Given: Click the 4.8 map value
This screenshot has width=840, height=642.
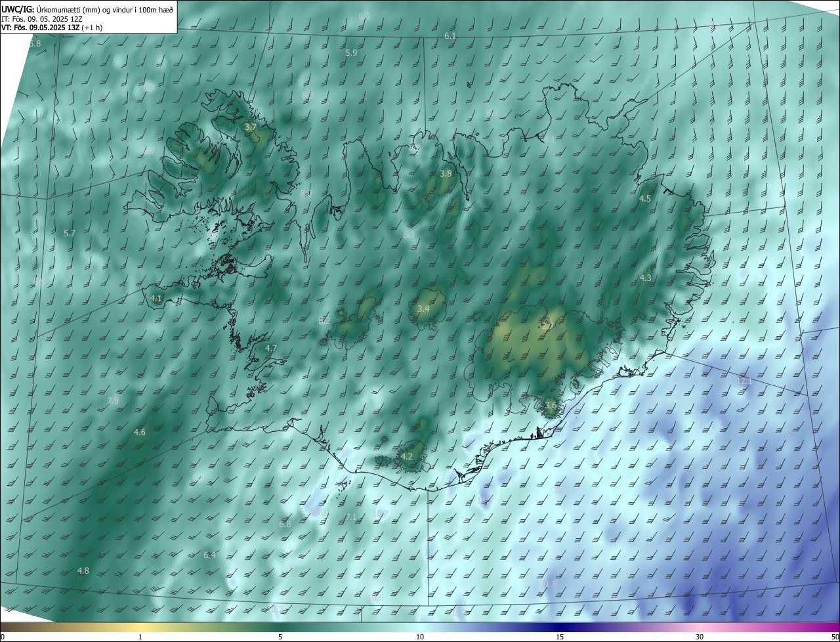Looking at the screenshot, I should pos(83,570).
